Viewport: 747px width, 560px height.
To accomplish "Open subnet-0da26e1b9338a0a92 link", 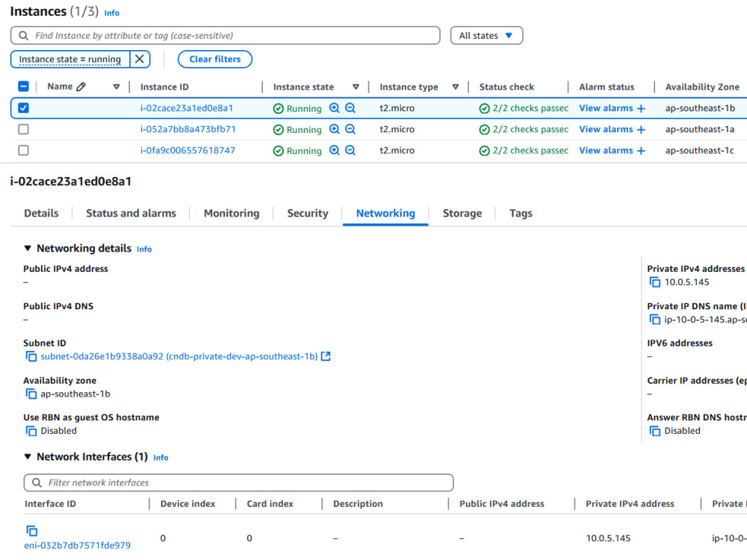I will pyautogui.click(x=179, y=357).
